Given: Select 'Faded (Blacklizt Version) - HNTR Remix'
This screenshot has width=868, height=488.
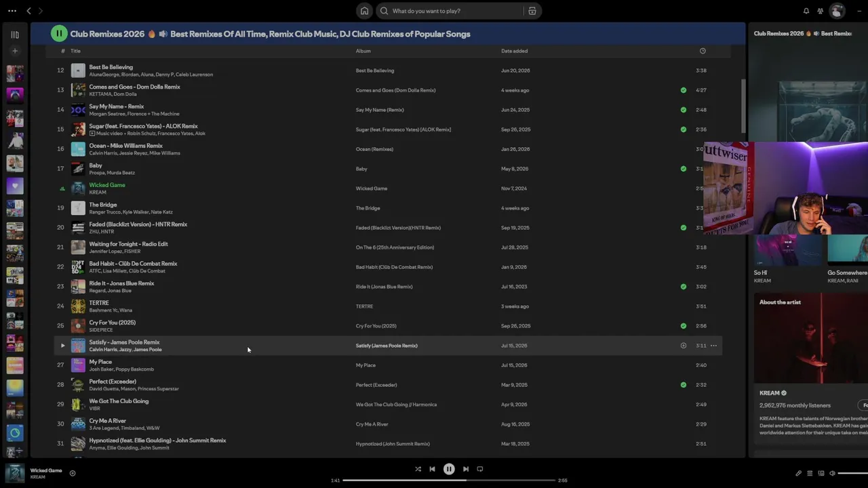Looking at the screenshot, I should pos(138,224).
